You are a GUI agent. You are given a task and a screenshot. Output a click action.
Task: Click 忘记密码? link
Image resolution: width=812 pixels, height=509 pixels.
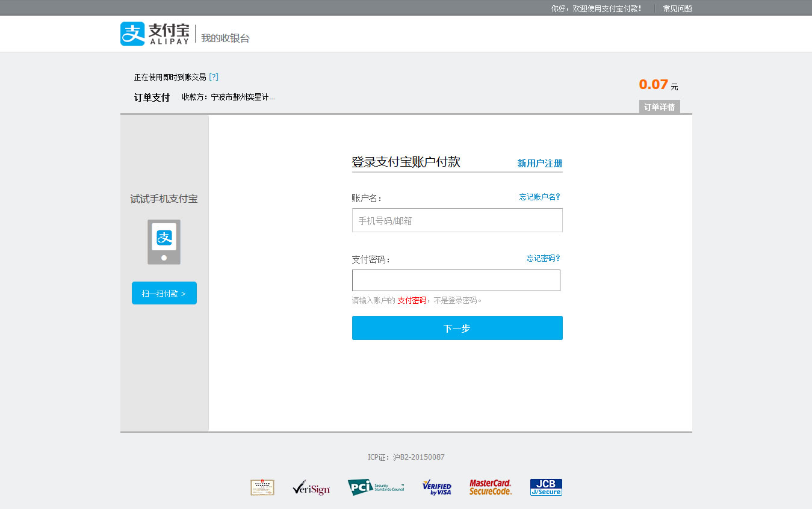(x=544, y=258)
